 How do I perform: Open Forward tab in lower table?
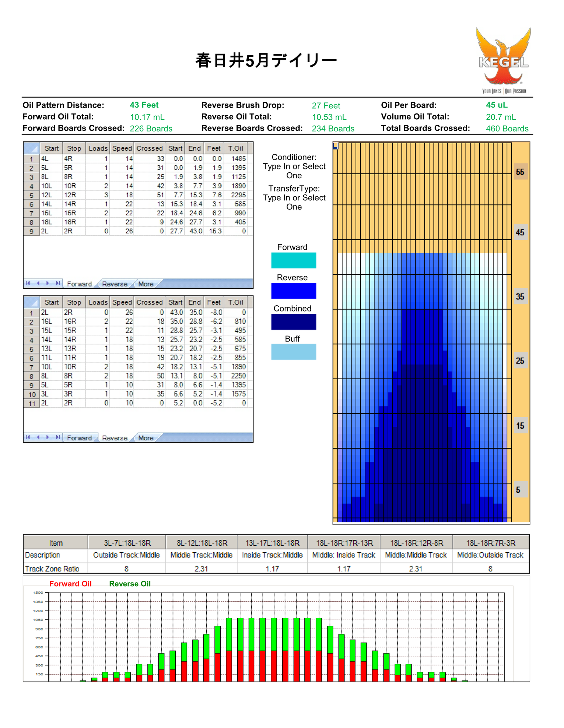click(79, 438)
